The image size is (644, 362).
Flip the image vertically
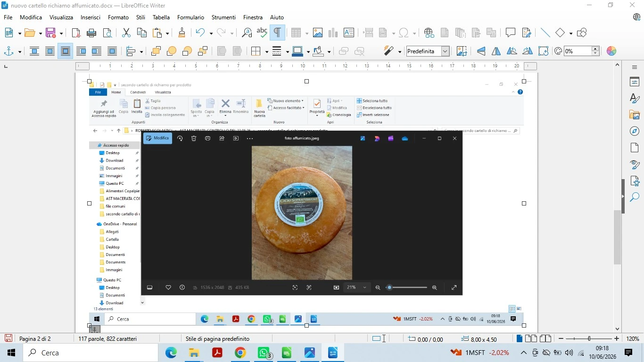[481, 51]
